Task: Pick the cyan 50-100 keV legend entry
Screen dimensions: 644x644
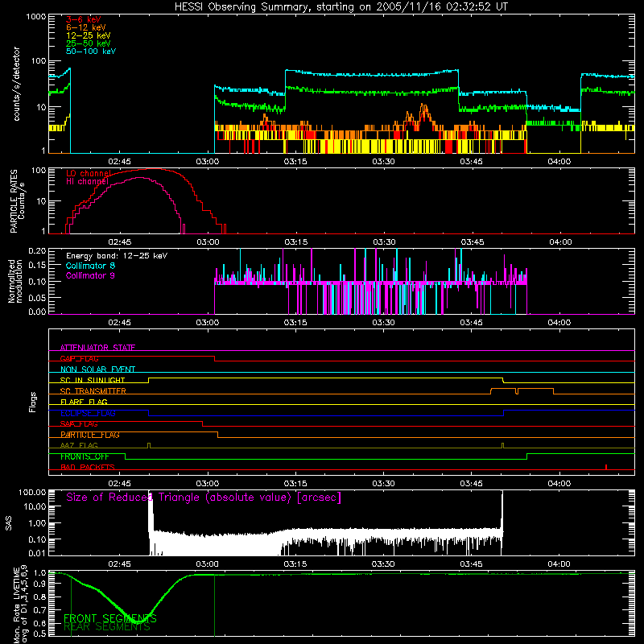Action: point(91,52)
